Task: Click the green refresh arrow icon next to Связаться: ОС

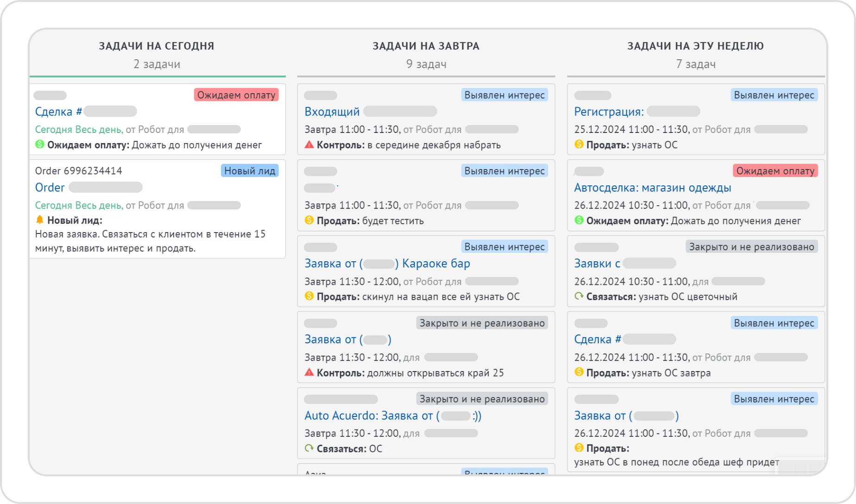Action: pyautogui.click(x=309, y=448)
